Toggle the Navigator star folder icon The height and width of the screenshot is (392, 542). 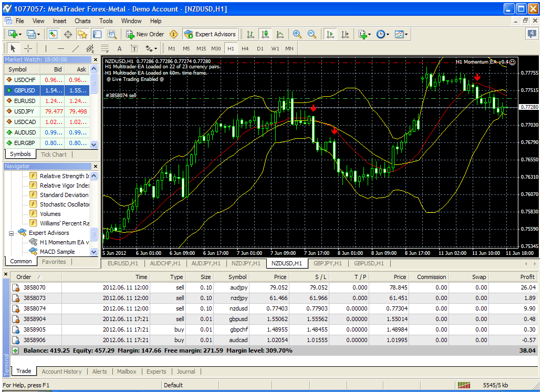[82, 34]
